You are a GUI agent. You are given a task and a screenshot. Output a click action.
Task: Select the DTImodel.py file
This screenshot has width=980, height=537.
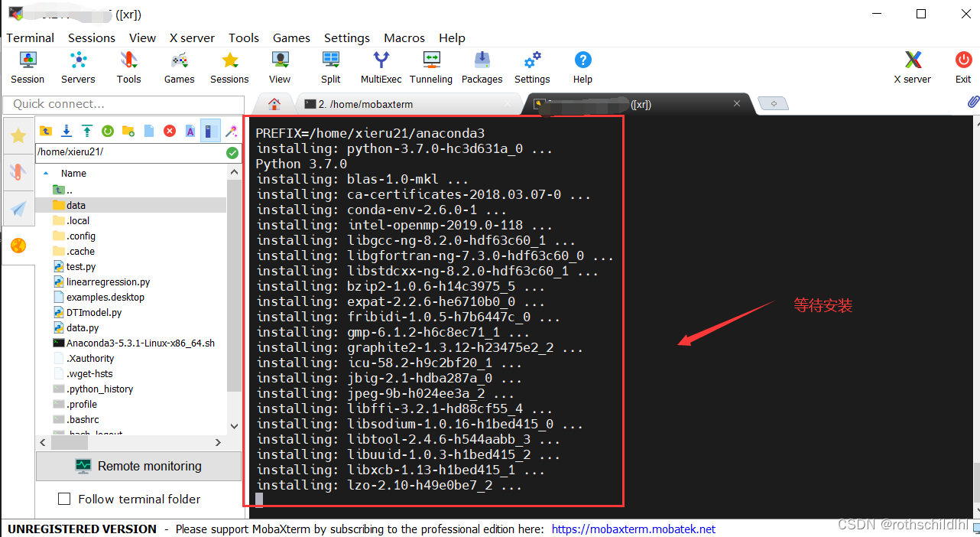click(x=93, y=312)
